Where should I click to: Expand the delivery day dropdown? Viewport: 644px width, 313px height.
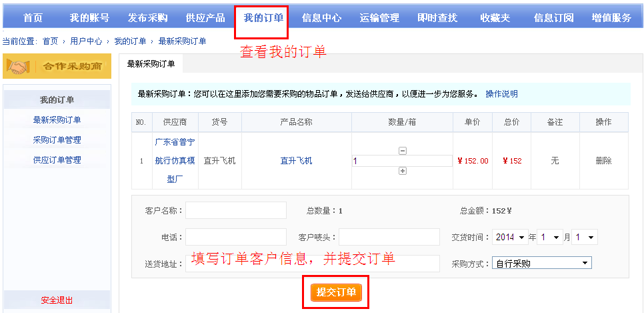(585, 238)
